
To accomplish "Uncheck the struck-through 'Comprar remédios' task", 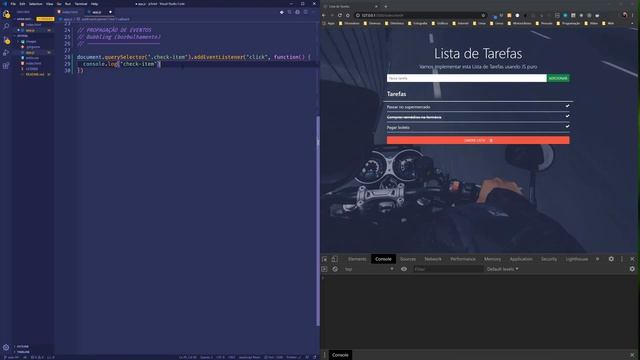I will 567,116.
